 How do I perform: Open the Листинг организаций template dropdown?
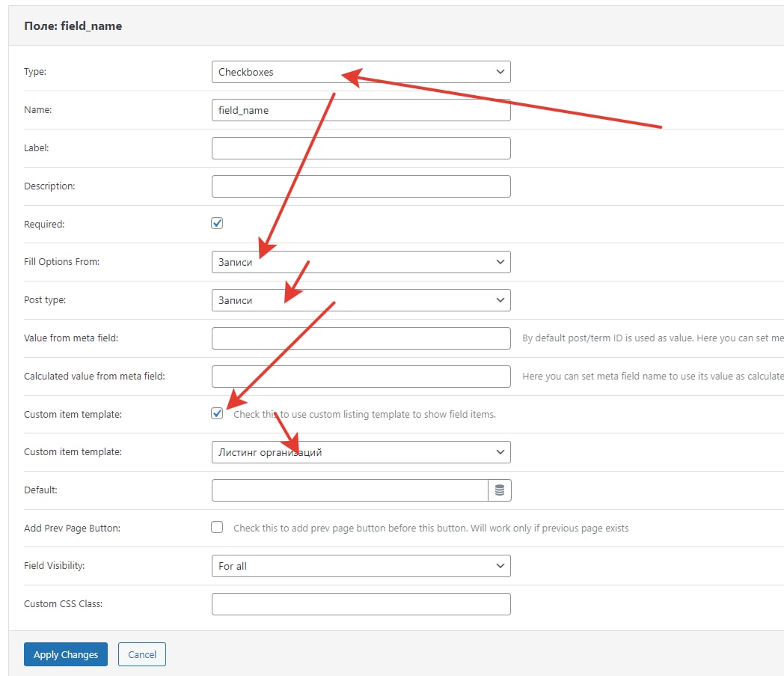tap(361, 452)
